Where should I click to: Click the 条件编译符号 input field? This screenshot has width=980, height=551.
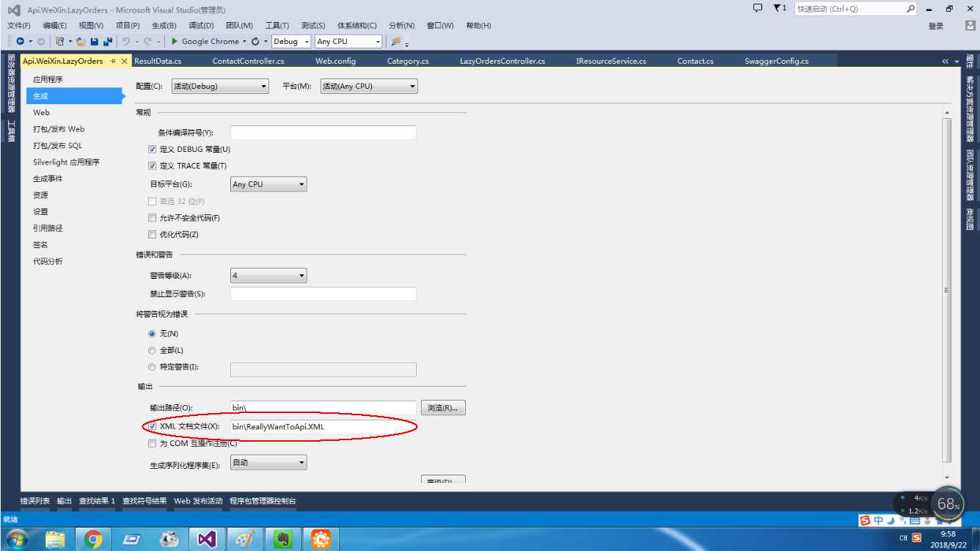point(323,133)
